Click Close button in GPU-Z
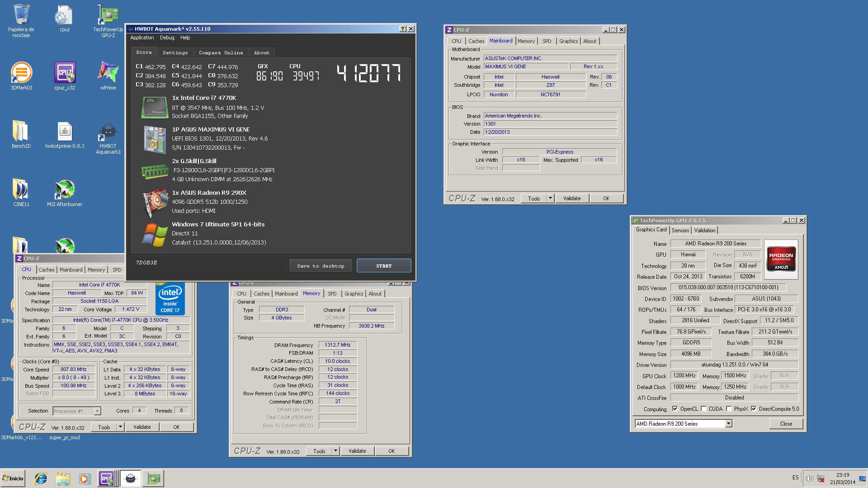Viewport: 868px width, 488px height. click(x=786, y=424)
